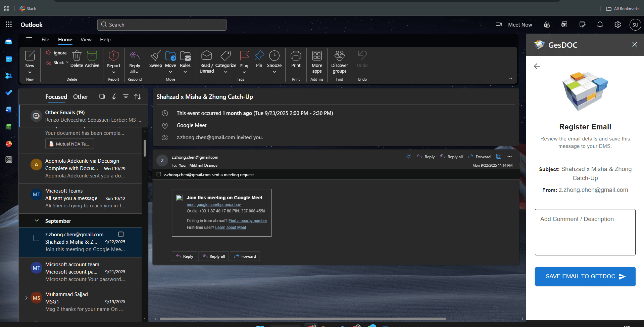
Task: Collapse the ribbon with the chevron
Action: point(510,79)
